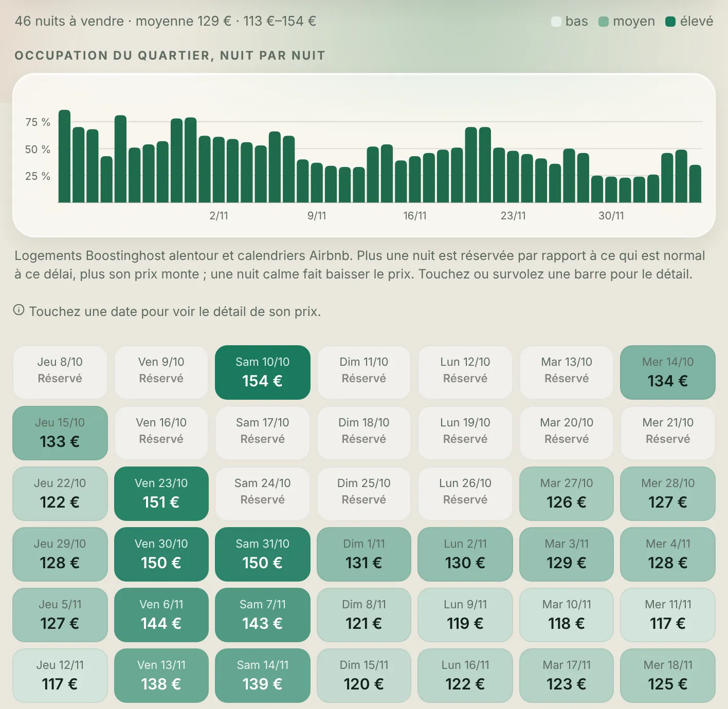Choose Sam 14/11 at 139 €
Screen dimensions: 728x709
point(263,676)
